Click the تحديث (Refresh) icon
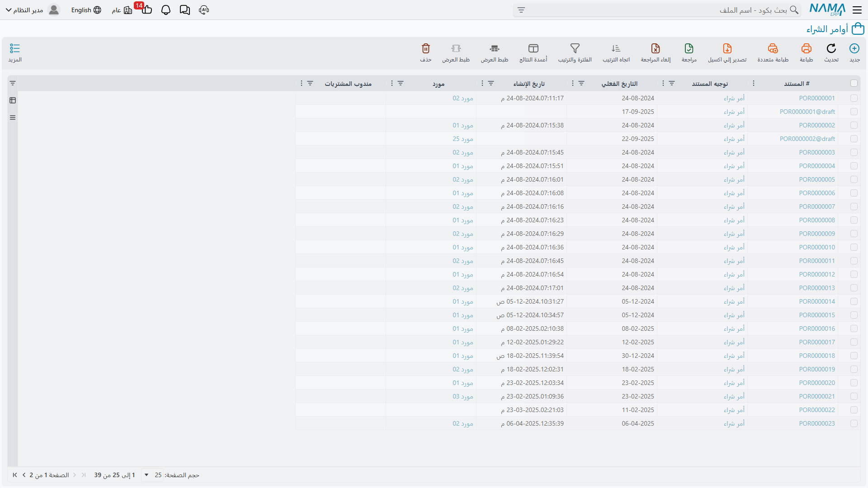This screenshot has height=488, width=868. click(831, 48)
